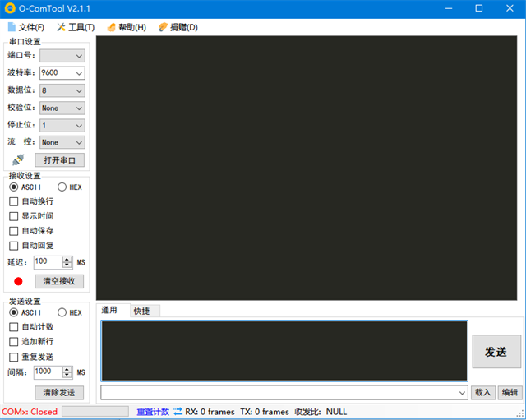Click the 间隔 interval stepper arrows
The width and height of the screenshot is (526, 420).
[x=67, y=372]
